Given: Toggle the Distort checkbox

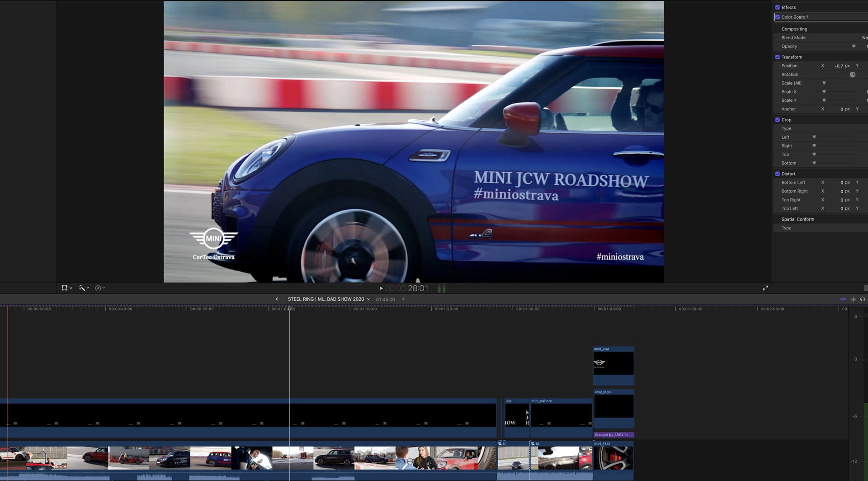Looking at the screenshot, I should (x=778, y=174).
